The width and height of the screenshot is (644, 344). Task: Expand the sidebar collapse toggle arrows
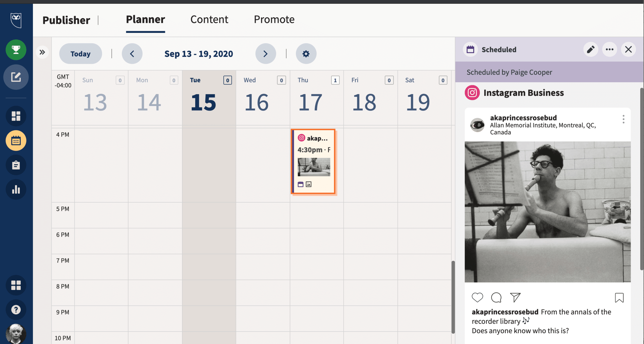point(42,52)
